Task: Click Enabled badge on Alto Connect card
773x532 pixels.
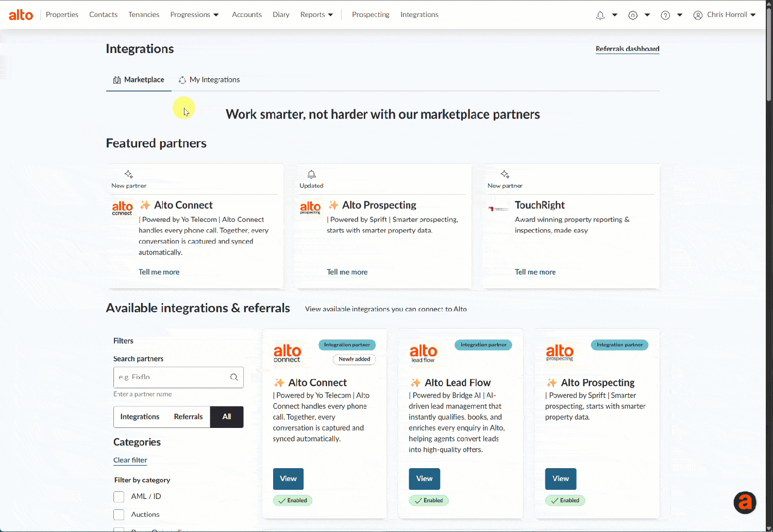Action: tap(293, 501)
